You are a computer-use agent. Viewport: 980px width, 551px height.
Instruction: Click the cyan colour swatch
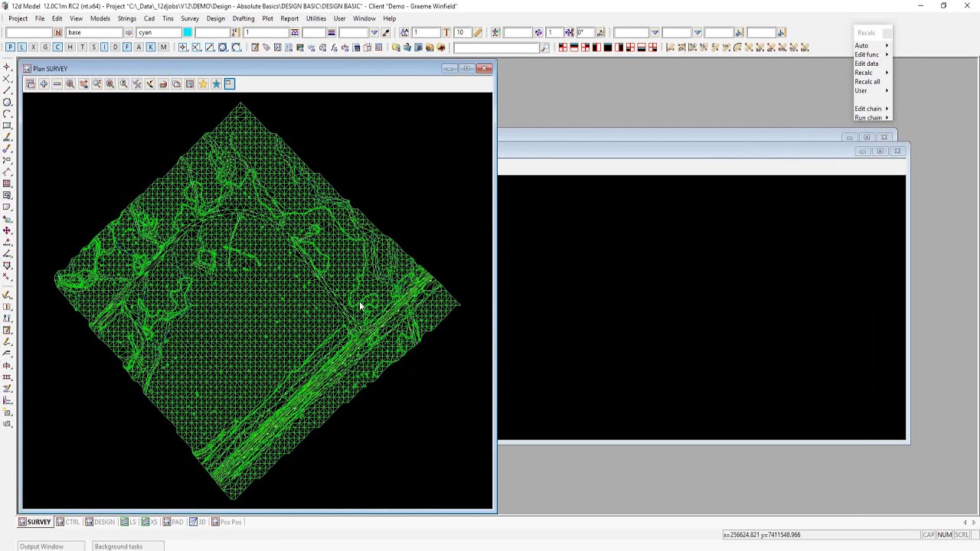(188, 32)
